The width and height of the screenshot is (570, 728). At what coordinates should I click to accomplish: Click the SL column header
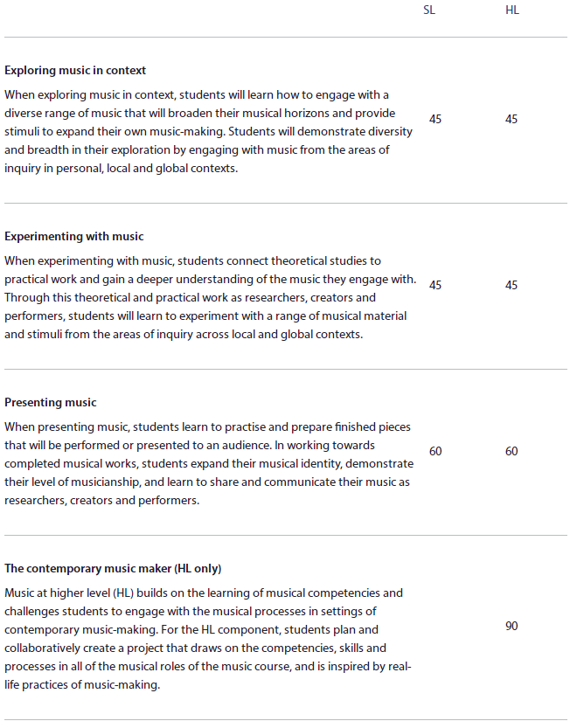428,10
